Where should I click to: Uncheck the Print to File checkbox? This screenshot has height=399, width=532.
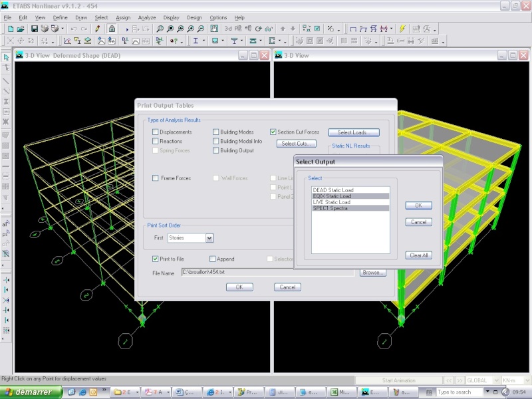[x=156, y=259]
